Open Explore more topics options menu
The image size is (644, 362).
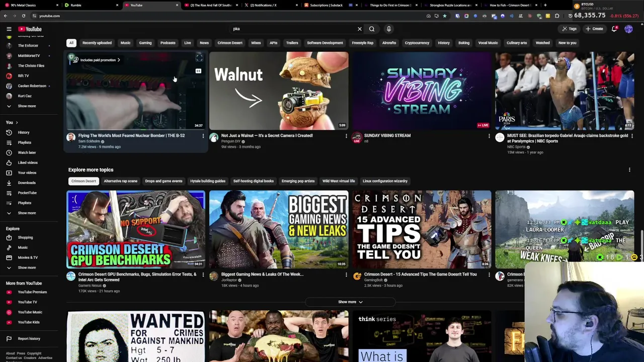click(629, 170)
